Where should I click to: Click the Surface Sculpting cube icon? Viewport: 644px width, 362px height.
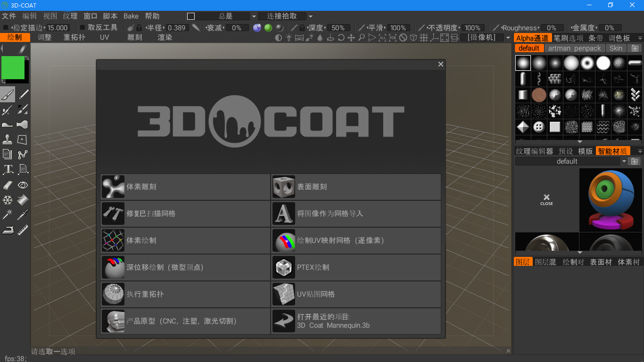coord(284,187)
